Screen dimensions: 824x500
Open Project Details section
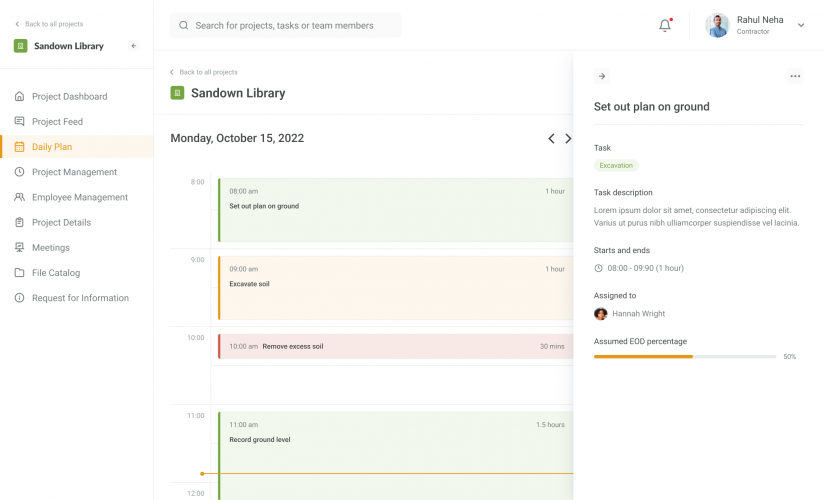pyautogui.click(x=77, y=222)
